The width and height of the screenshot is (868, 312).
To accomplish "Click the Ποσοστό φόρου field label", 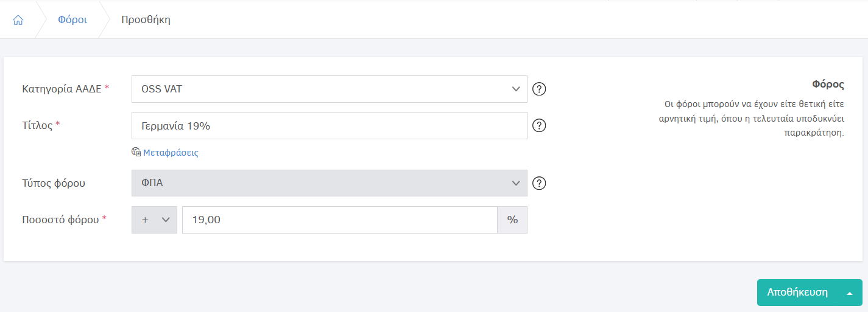I will pos(60,220).
